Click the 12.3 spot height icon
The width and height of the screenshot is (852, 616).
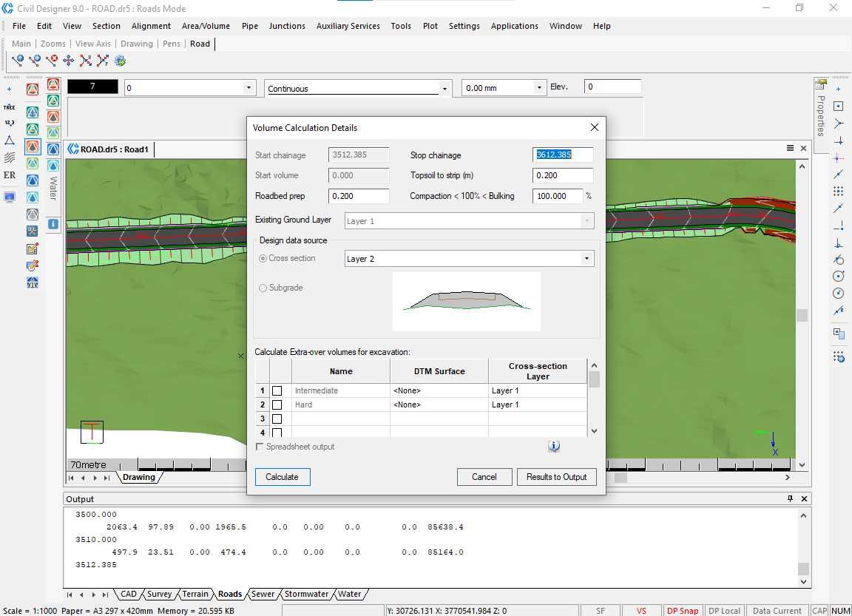(9, 123)
